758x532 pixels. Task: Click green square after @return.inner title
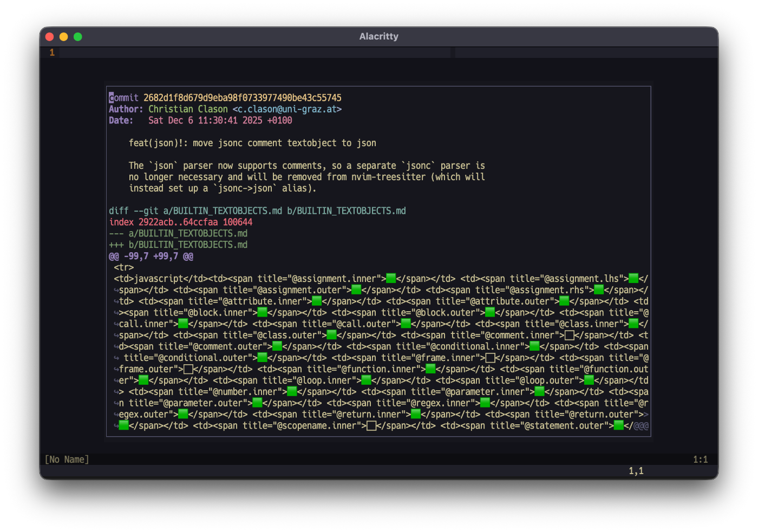(416, 415)
